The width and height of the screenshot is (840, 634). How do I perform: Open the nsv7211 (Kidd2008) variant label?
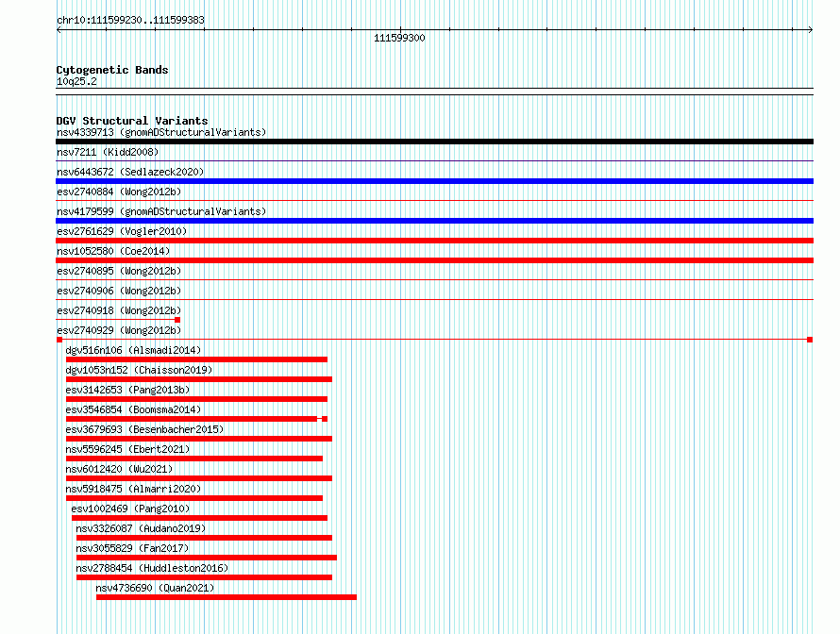108,152
